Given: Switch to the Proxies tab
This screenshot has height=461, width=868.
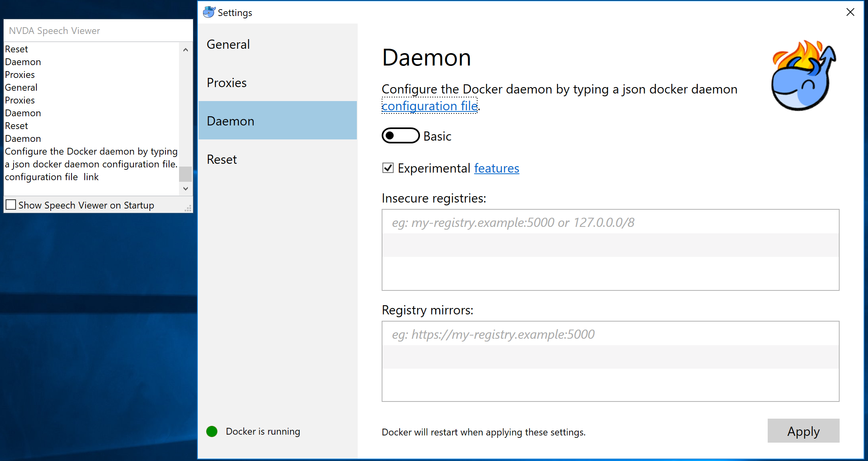Looking at the screenshot, I should pos(227,83).
